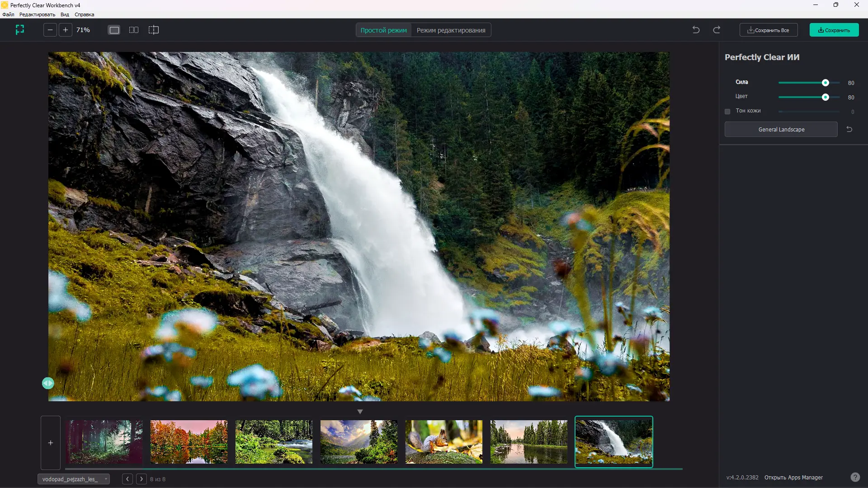This screenshot has width=868, height=488.
Task: Switch to Простой режим
Action: pyautogui.click(x=383, y=30)
